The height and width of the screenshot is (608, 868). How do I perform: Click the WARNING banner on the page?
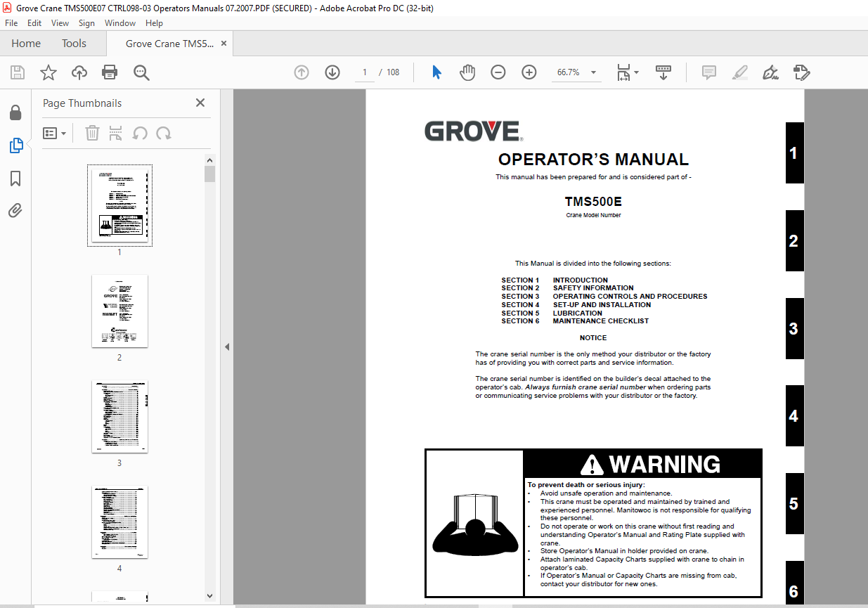click(x=642, y=465)
